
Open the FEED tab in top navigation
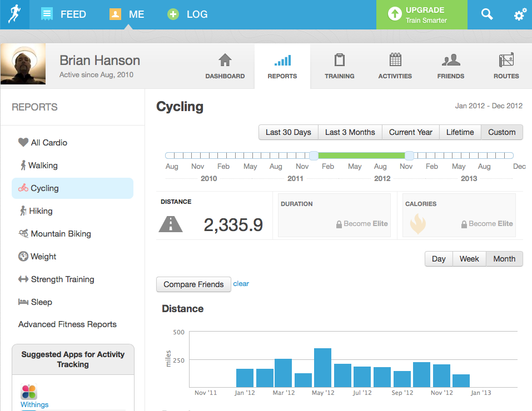tap(64, 14)
